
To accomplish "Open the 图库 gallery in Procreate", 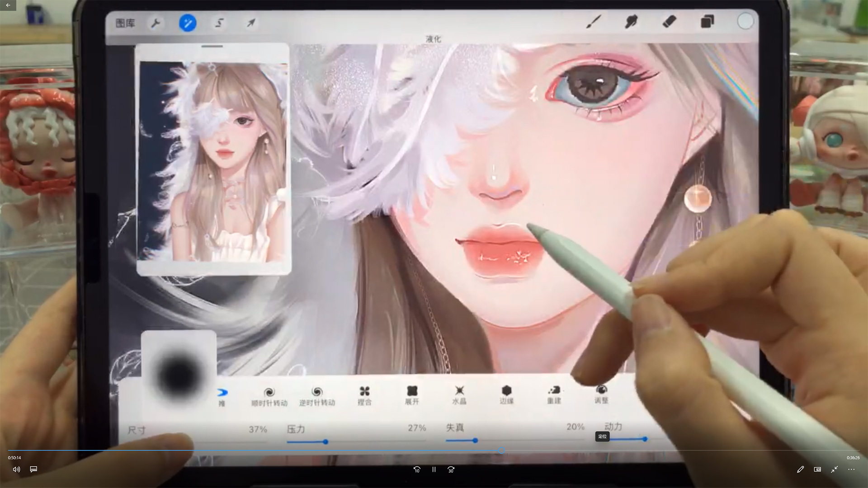I will [125, 23].
